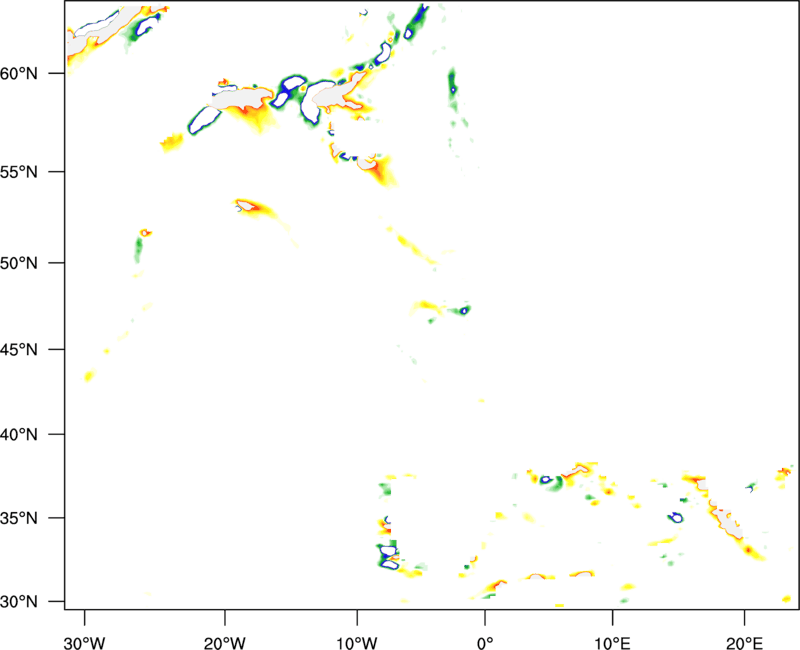Click the 10°W longitude label

click(x=357, y=643)
